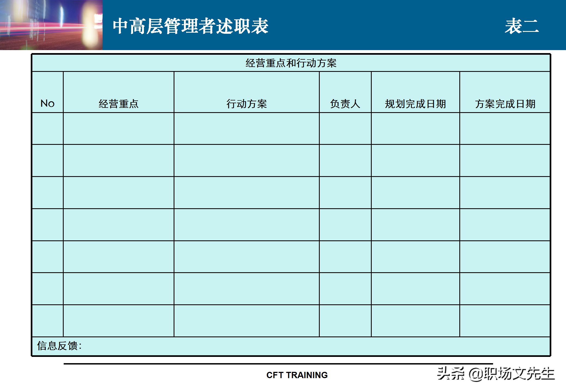Click first empty cell under 经营重点

[118, 128]
